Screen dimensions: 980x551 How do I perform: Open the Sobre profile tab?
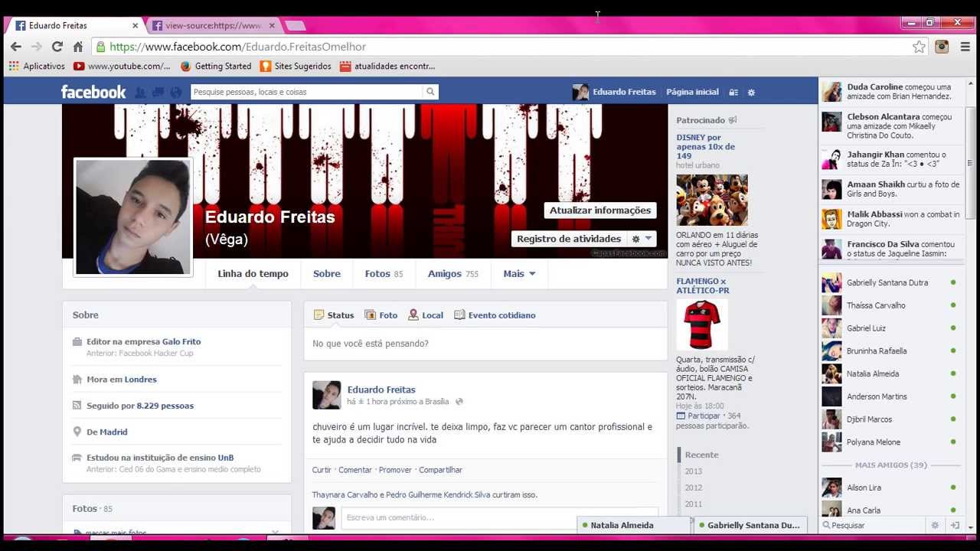click(327, 274)
